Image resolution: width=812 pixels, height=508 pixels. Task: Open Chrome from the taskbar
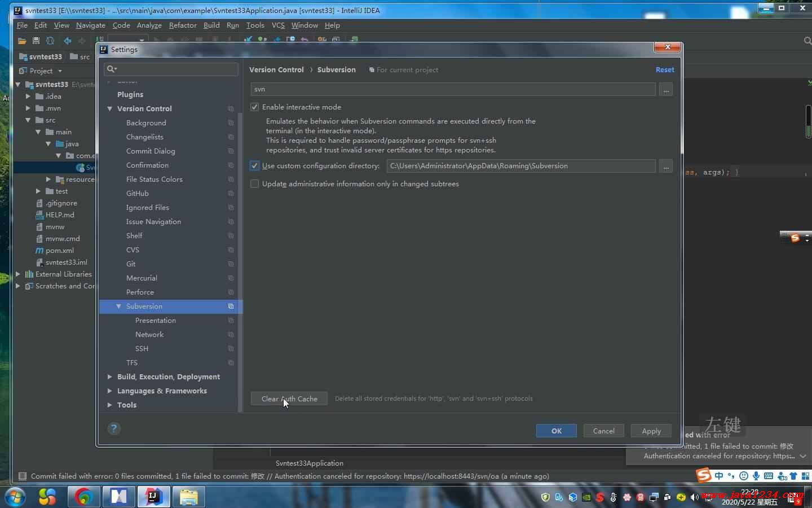point(84,497)
